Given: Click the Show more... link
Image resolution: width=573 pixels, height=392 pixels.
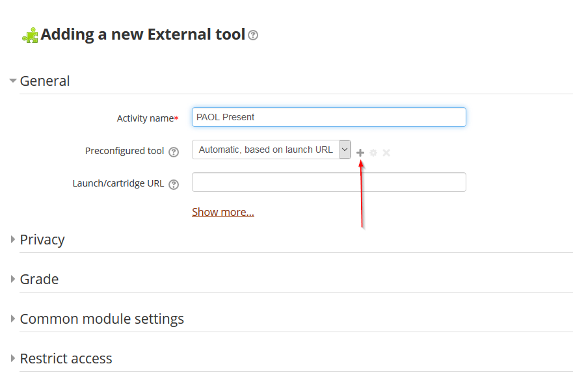Looking at the screenshot, I should tap(223, 212).
